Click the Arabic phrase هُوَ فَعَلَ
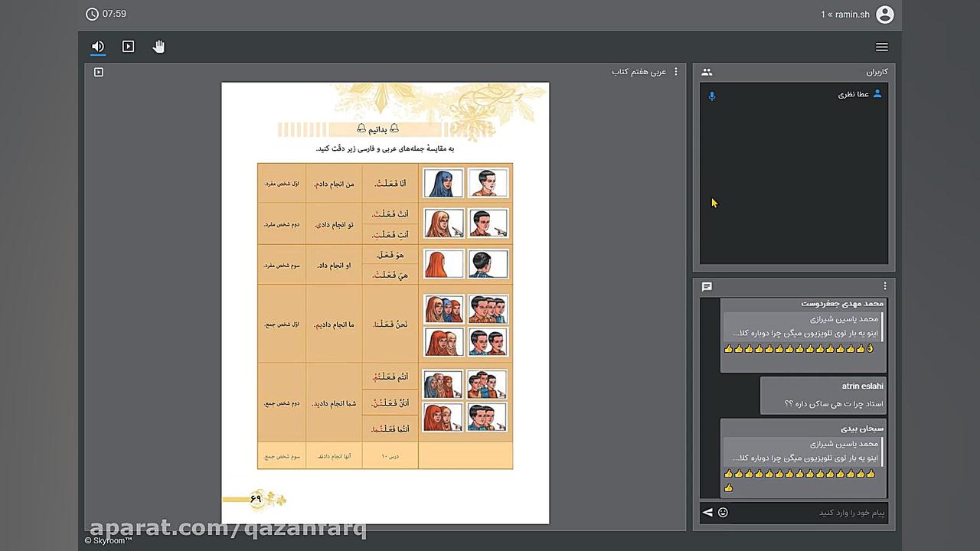Viewport: 980px width, 551px height. (x=390, y=254)
